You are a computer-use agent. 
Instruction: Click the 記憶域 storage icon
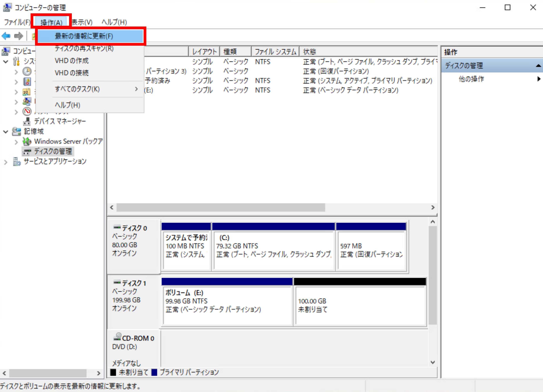point(16,131)
